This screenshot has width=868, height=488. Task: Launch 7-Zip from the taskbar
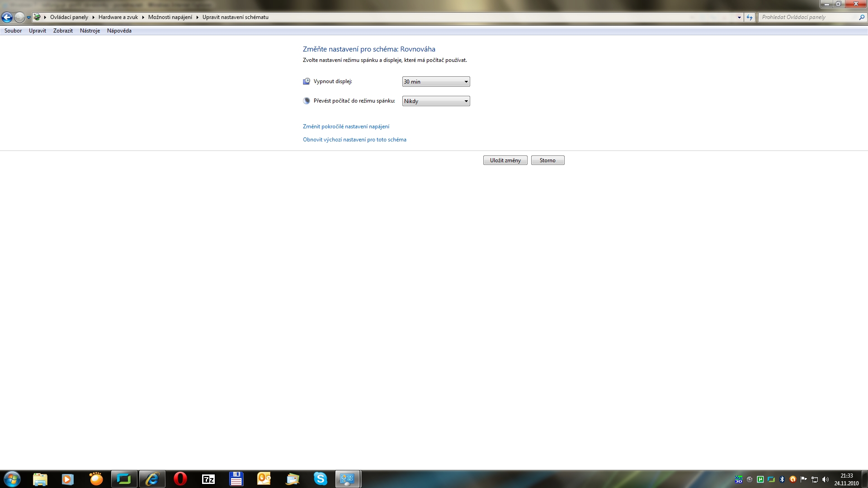pos(208,479)
